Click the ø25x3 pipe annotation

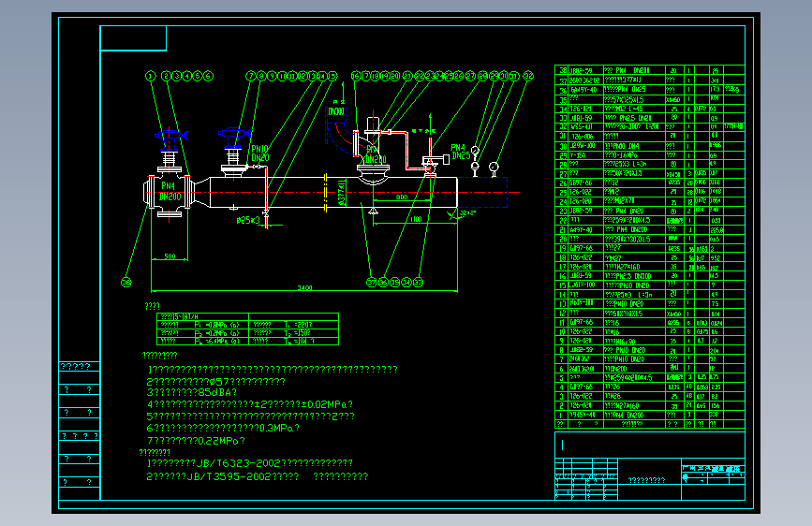pos(248,221)
